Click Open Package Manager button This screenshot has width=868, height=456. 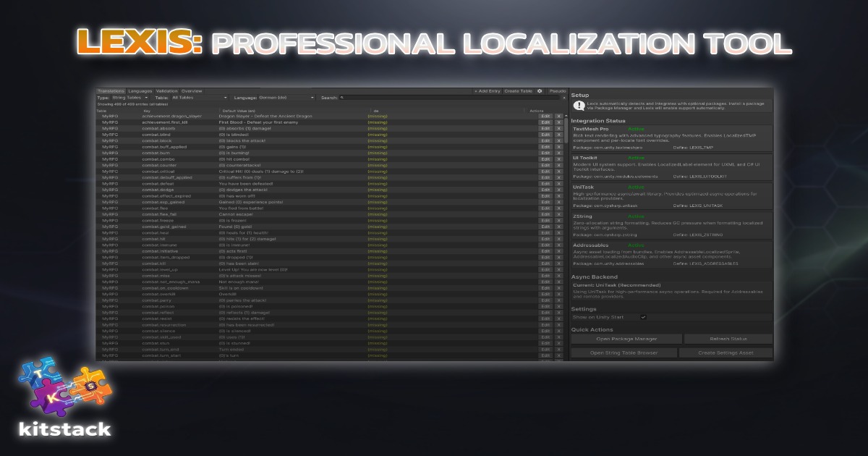[x=626, y=339]
